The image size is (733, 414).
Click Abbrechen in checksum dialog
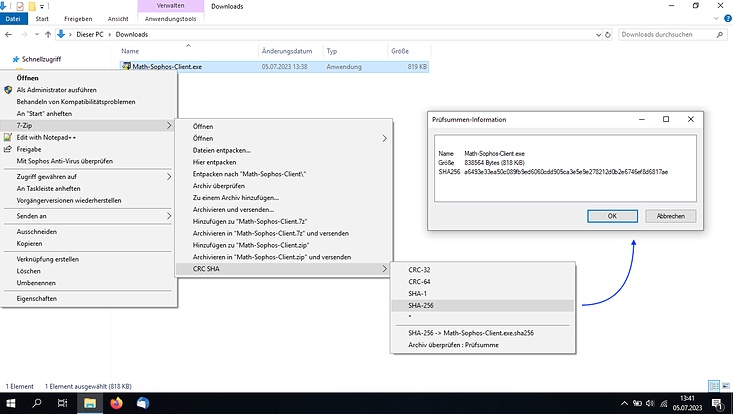click(x=670, y=216)
